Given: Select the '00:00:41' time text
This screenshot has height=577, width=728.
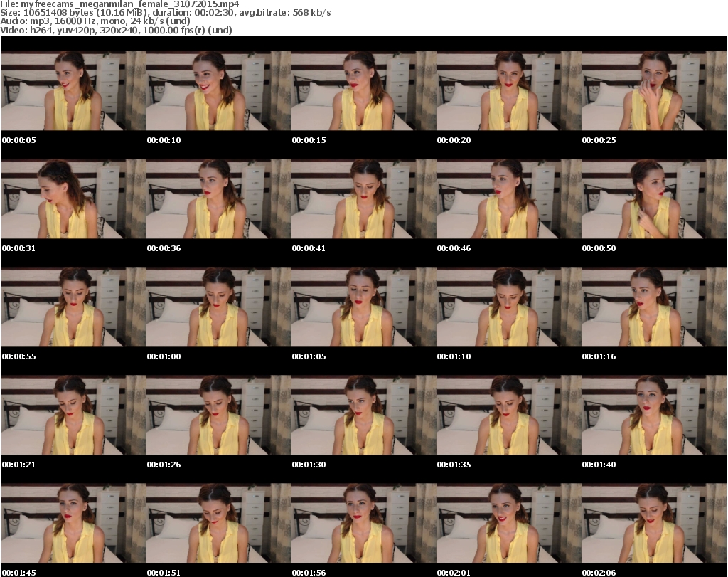Looking at the screenshot, I should pyautogui.click(x=309, y=248).
